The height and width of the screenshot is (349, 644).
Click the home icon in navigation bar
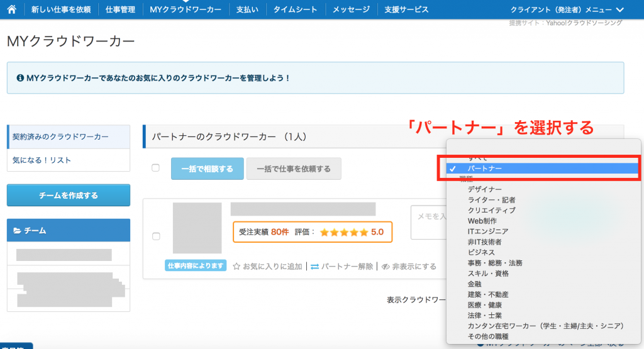[11, 9]
